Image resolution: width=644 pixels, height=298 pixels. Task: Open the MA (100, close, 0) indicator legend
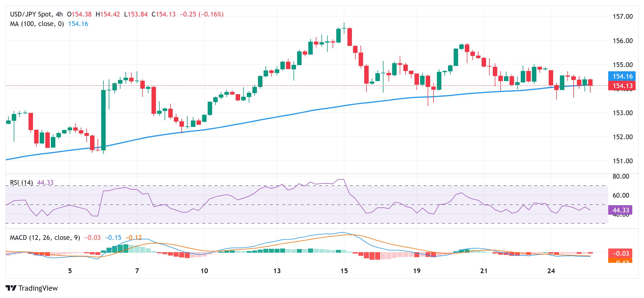37,24
